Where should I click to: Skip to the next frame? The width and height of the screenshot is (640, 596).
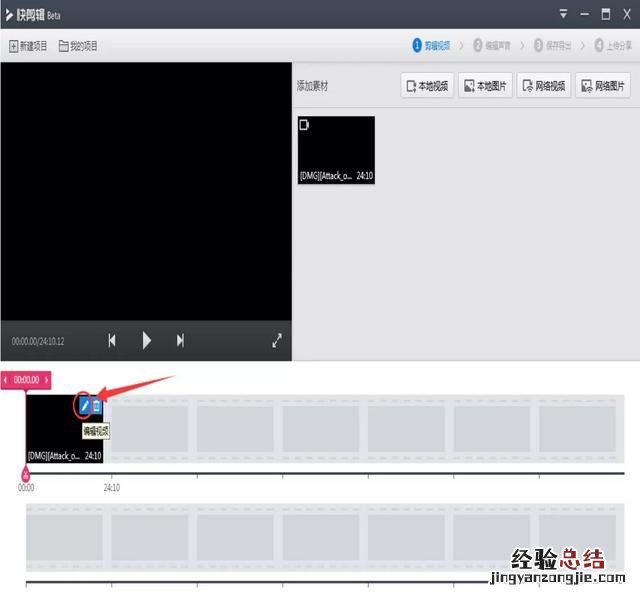(x=180, y=340)
